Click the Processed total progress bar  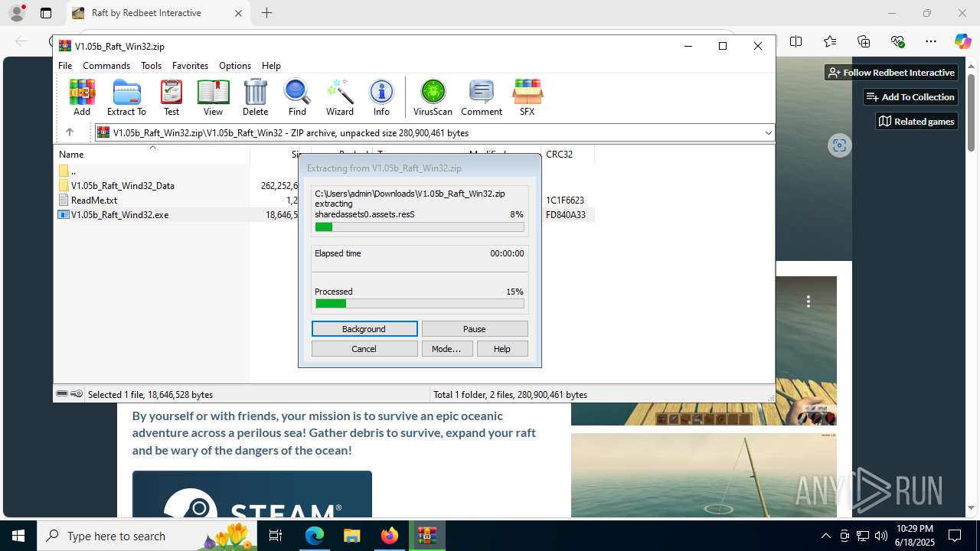420,304
